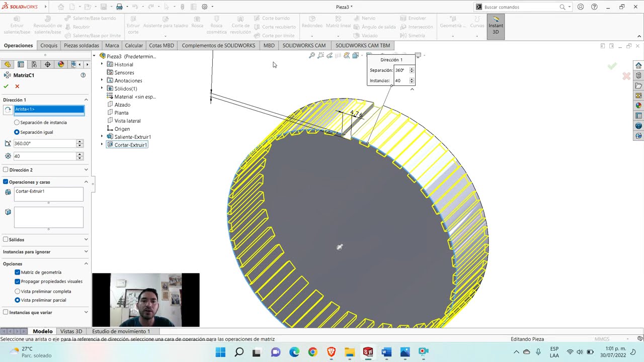Click the angle 360.00° input field

click(x=44, y=143)
